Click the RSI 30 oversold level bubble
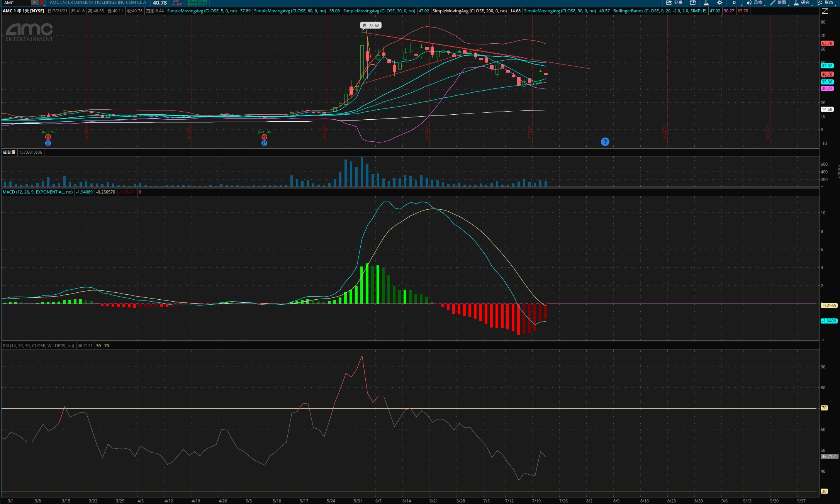The height and width of the screenshot is (504, 840). 824,491
